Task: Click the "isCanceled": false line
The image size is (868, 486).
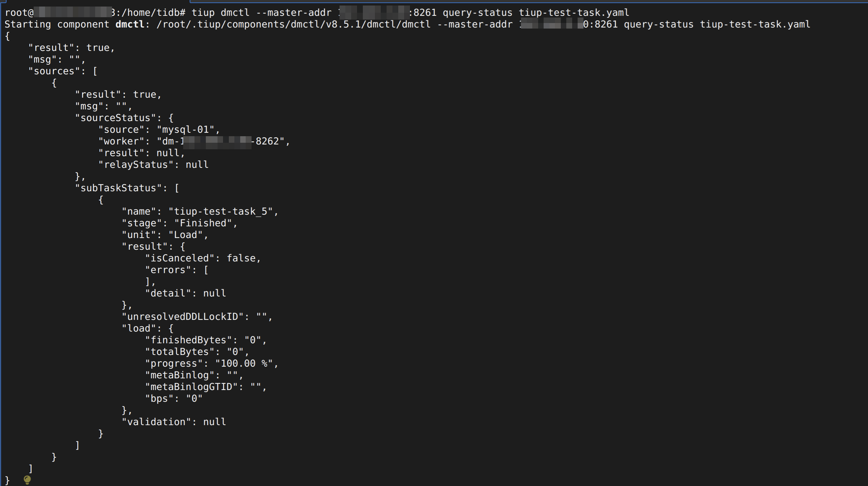Action: point(203,258)
